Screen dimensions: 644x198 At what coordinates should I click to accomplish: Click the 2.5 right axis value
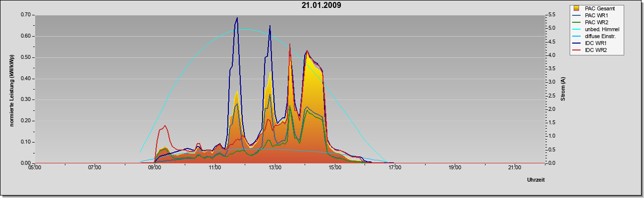point(552,96)
